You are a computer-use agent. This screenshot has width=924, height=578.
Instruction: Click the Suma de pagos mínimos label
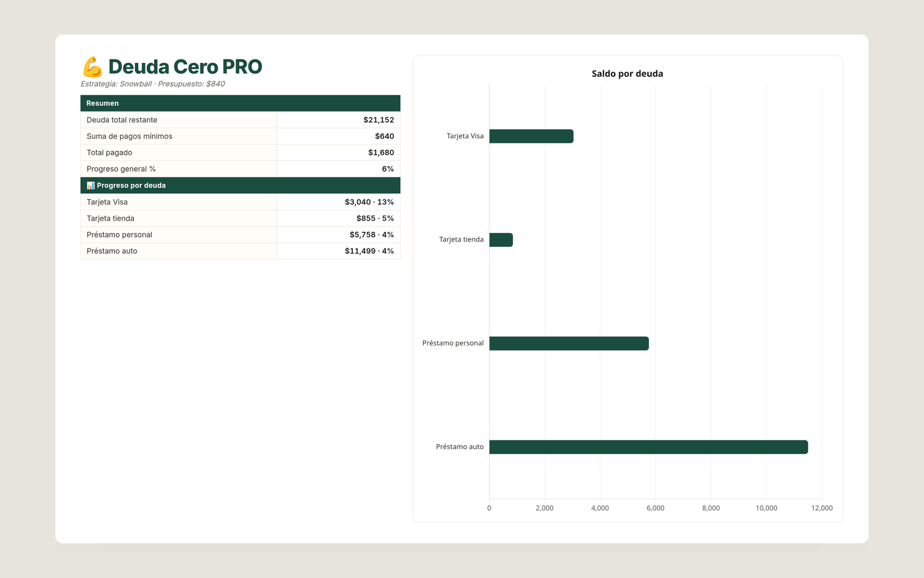129,136
